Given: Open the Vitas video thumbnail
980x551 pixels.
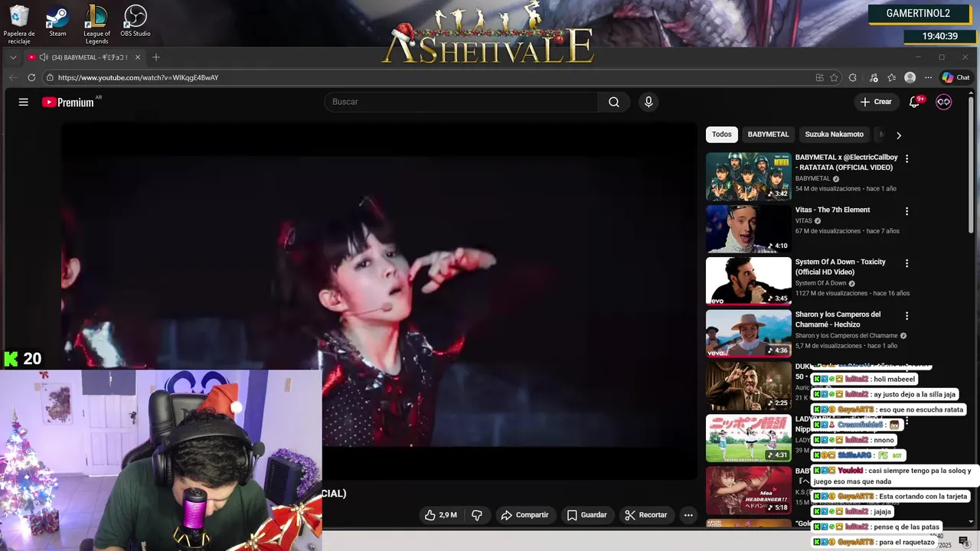Looking at the screenshot, I should point(749,229).
